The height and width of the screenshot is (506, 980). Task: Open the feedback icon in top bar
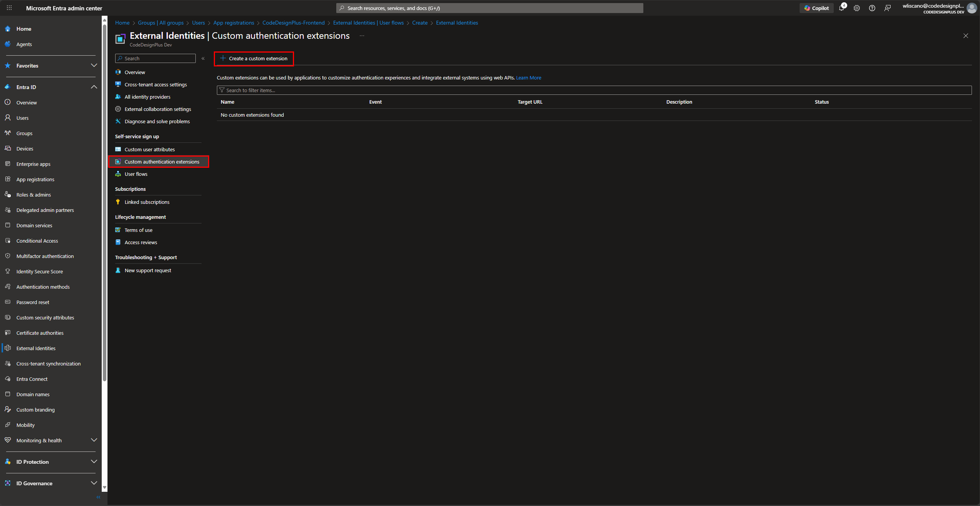(x=887, y=8)
